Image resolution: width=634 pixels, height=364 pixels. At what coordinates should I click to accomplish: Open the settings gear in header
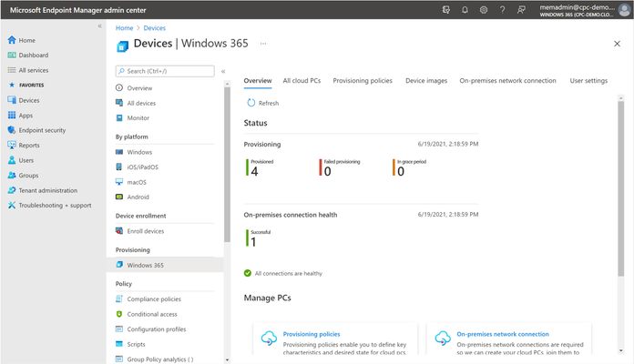point(484,10)
